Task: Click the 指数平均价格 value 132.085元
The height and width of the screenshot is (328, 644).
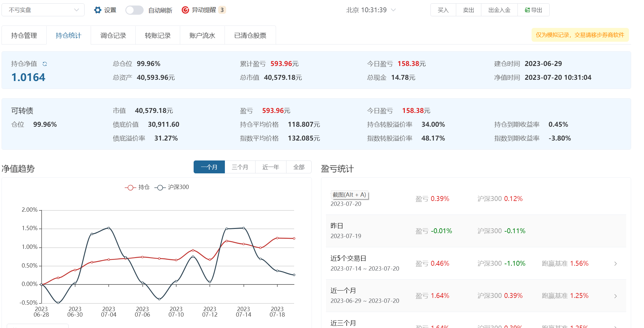Action: (304, 138)
